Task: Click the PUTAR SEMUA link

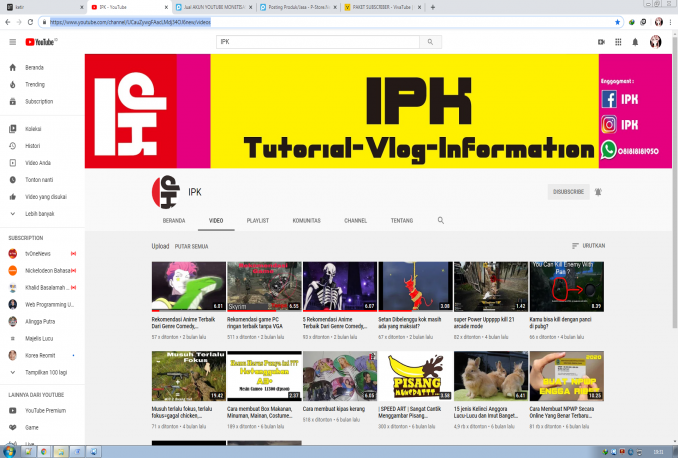Action: click(191, 245)
